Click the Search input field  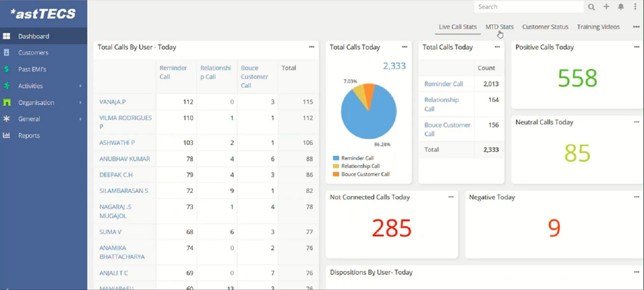click(x=529, y=7)
